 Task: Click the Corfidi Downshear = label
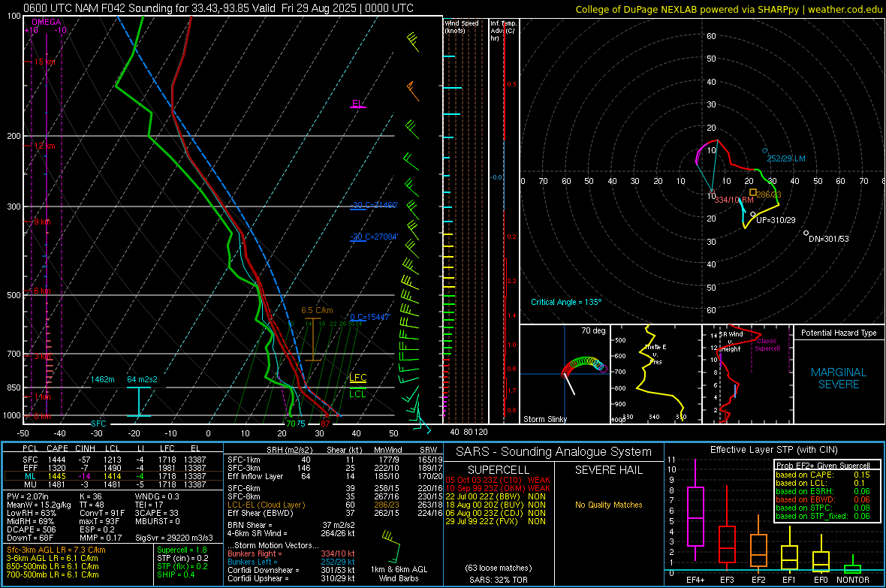tap(264, 571)
